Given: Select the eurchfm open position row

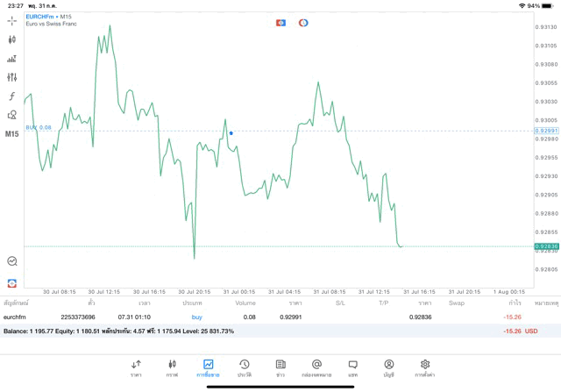Looking at the screenshot, I should click(x=263, y=317).
